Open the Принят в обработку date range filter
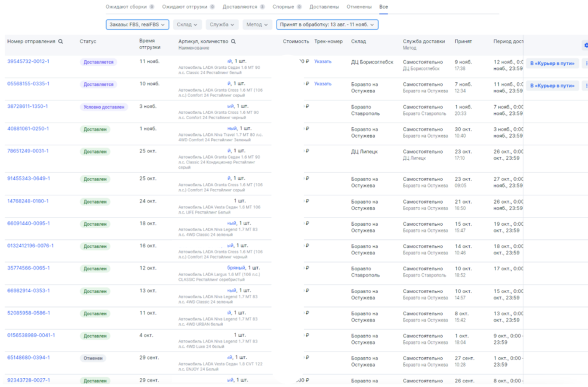Image resolution: width=588 pixels, height=387 pixels. [x=327, y=24]
